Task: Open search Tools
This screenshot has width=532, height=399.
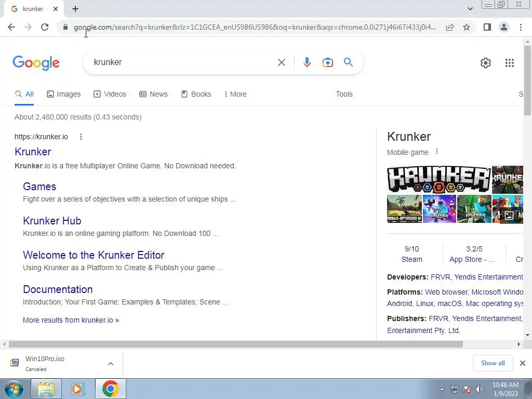Action: (x=344, y=95)
